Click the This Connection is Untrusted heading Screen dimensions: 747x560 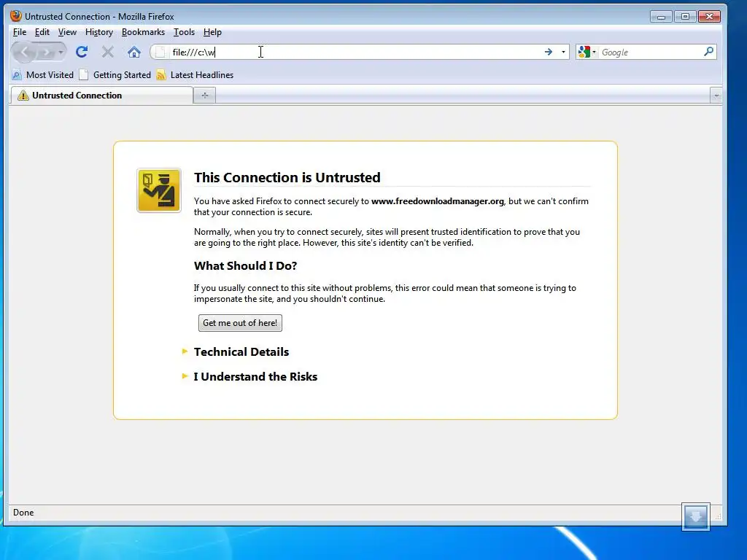(x=287, y=177)
